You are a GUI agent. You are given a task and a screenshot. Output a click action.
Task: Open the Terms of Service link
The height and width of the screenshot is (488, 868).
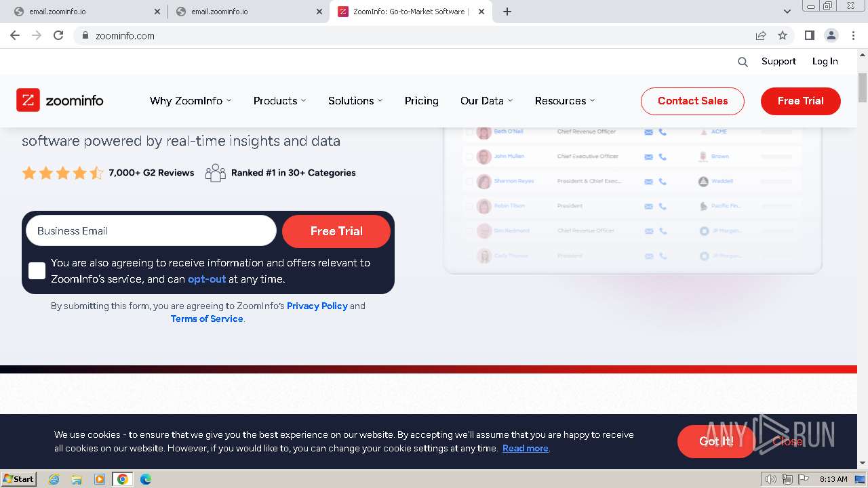[x=207, y=319]
